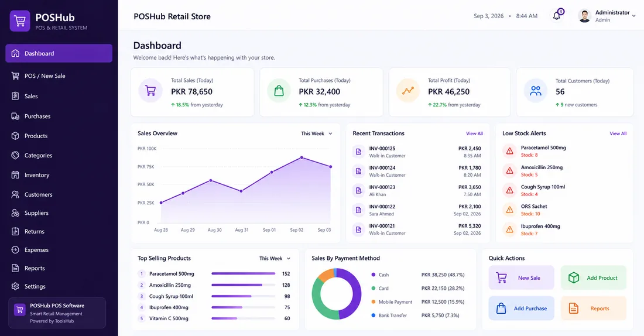The width and height of the screenshot is (644, 336).
Task: Click the payment method donut chart
Action: (337, 294)
